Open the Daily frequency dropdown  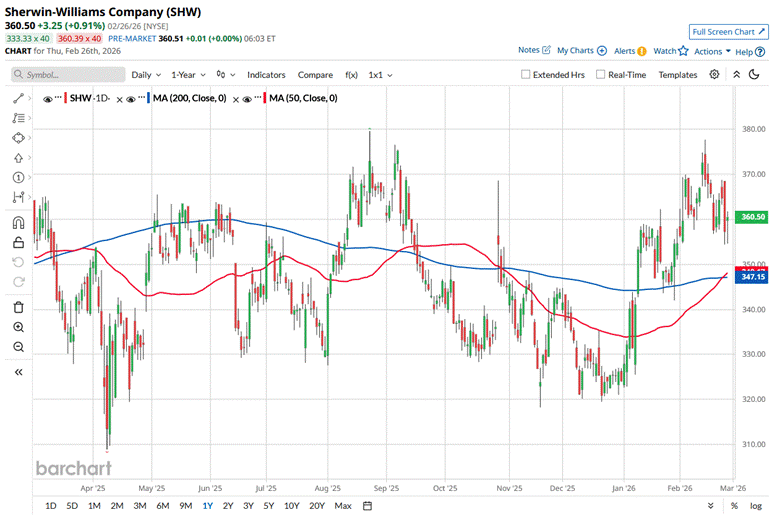pos(146,75)
